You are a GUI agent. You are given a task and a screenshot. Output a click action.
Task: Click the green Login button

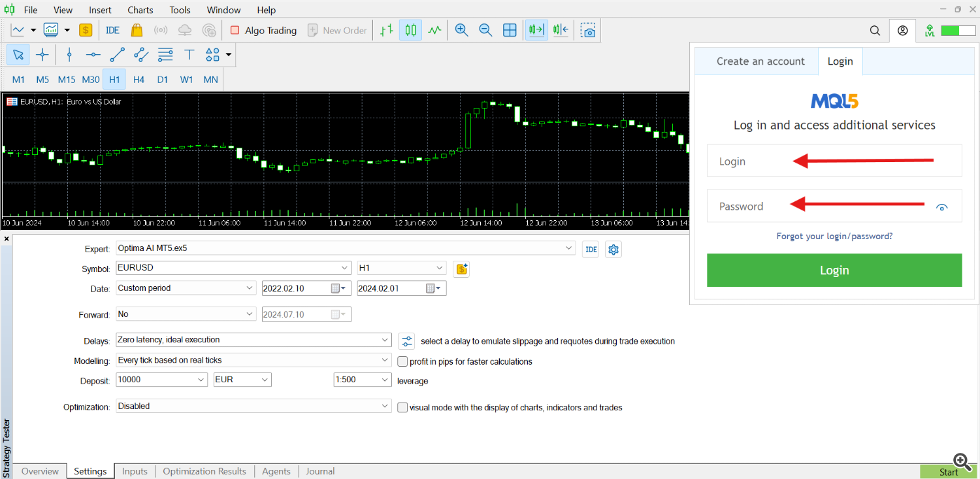(834, 271)
